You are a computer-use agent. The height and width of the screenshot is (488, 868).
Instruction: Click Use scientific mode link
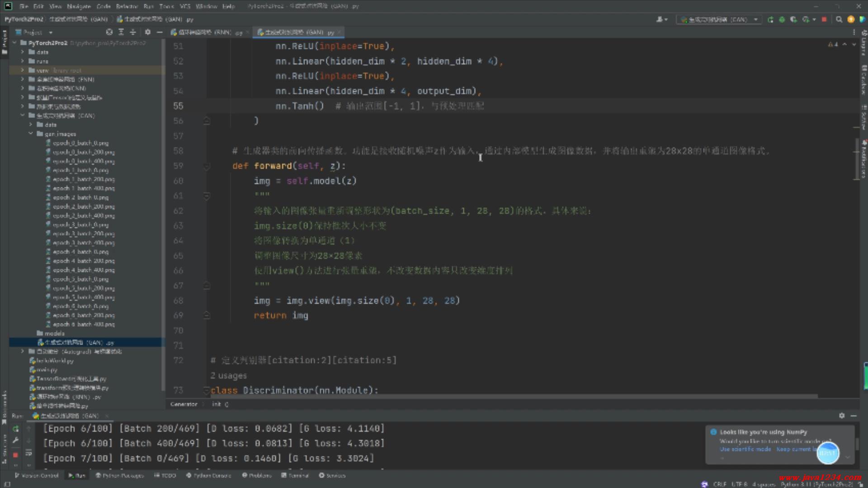tap(745, 449)
